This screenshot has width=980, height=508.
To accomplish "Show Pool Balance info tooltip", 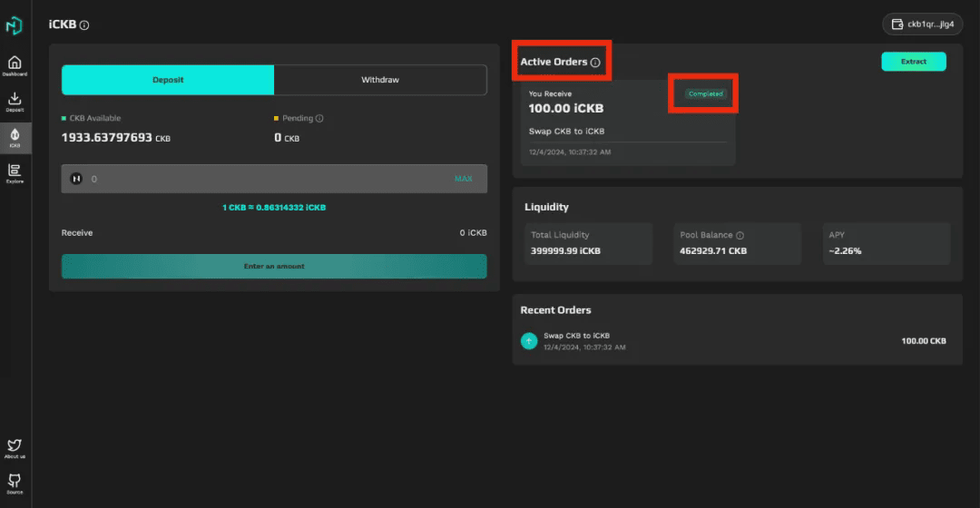I will point(740,235).
